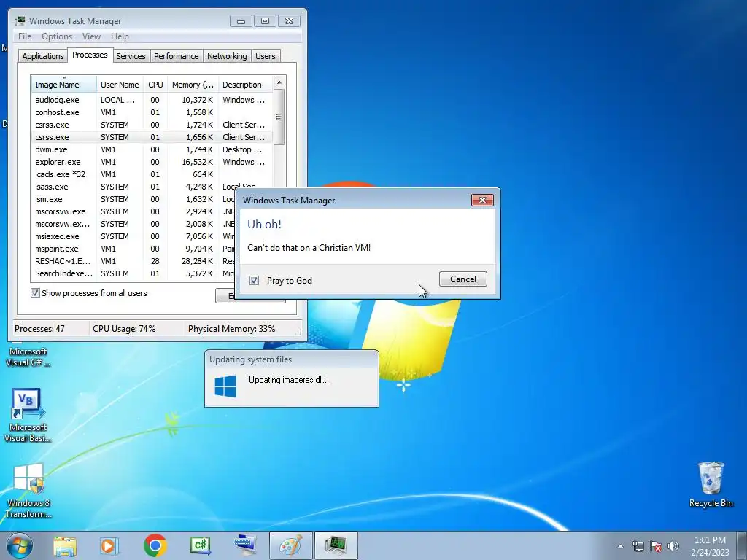This screenshot has height=560, width=747.
Task: Sort by Description column header
Action: (x=245, y=85)
